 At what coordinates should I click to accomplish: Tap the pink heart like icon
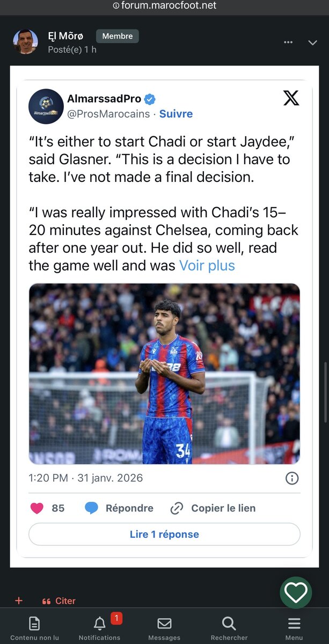pos(37,508)
